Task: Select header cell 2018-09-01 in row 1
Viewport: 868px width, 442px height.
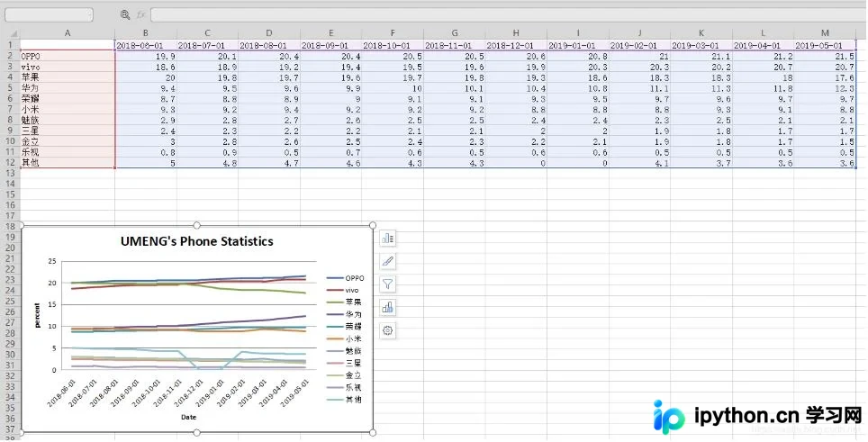Action: [x=331, y=45]
